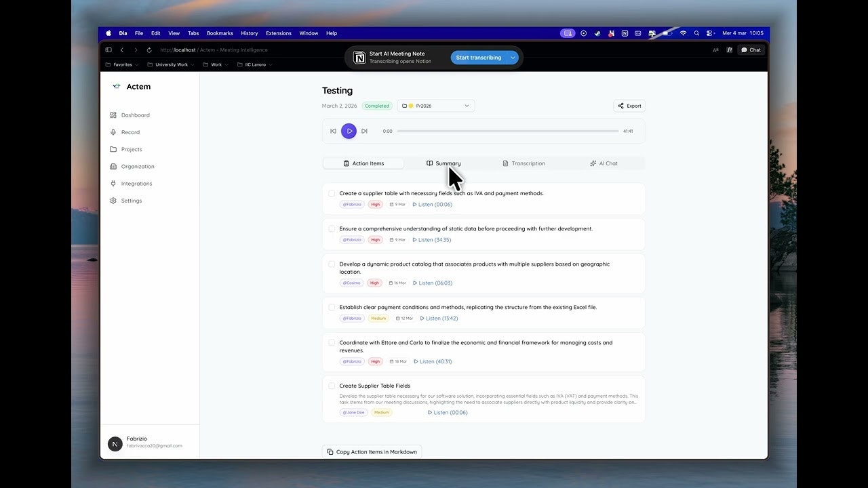Image resolution: width=868 pixels, height=488 pixels.
Task: Click the localhost address bar
Action: 214,49
